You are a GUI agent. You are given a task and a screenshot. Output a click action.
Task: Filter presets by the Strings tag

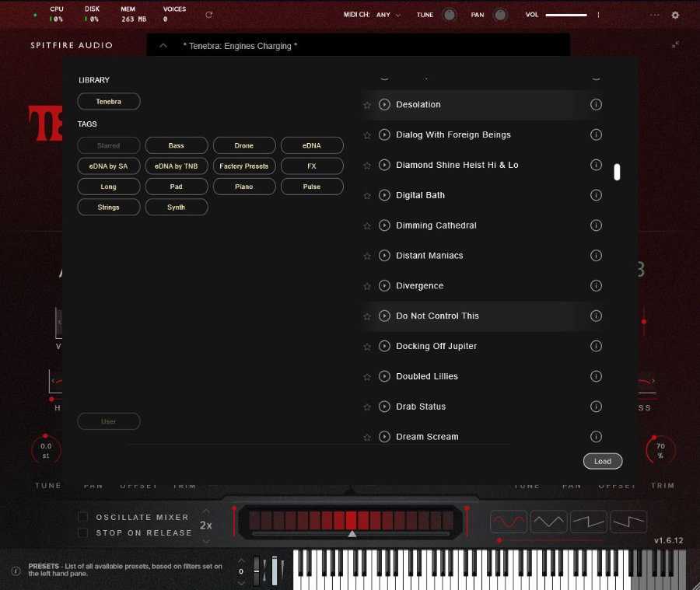(108, 207)
